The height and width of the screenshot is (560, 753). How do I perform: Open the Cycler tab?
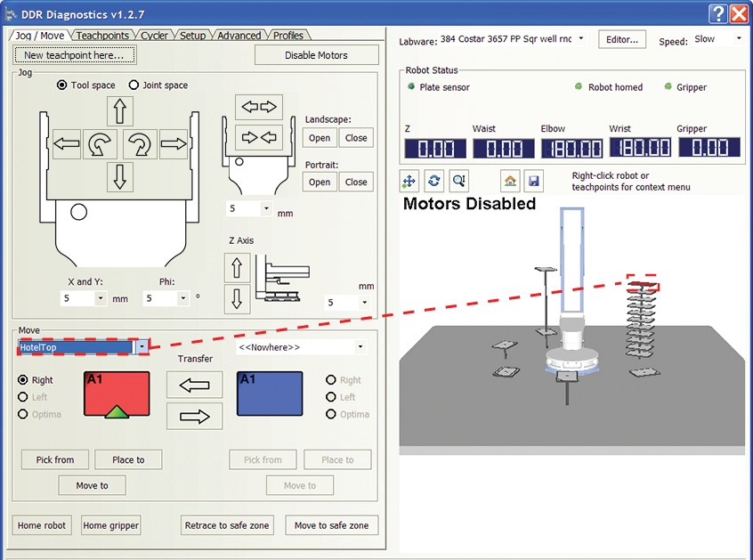coord(154,36)
